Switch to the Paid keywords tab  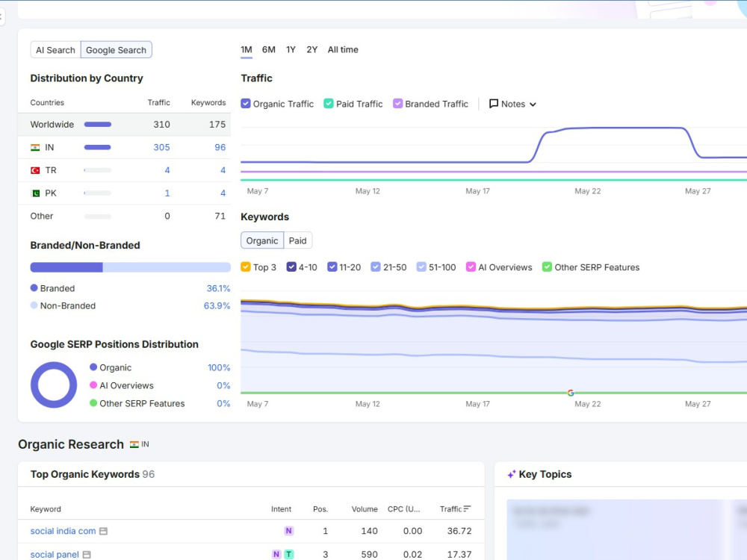298,240
